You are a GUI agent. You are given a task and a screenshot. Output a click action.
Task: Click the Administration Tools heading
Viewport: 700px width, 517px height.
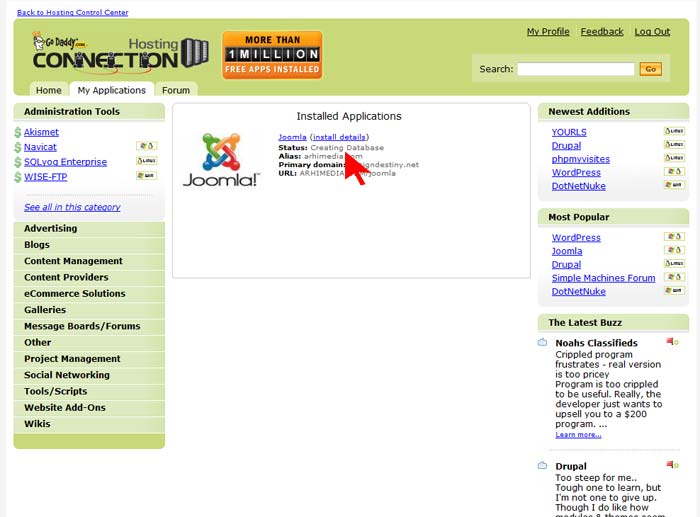tap(72, 112)
